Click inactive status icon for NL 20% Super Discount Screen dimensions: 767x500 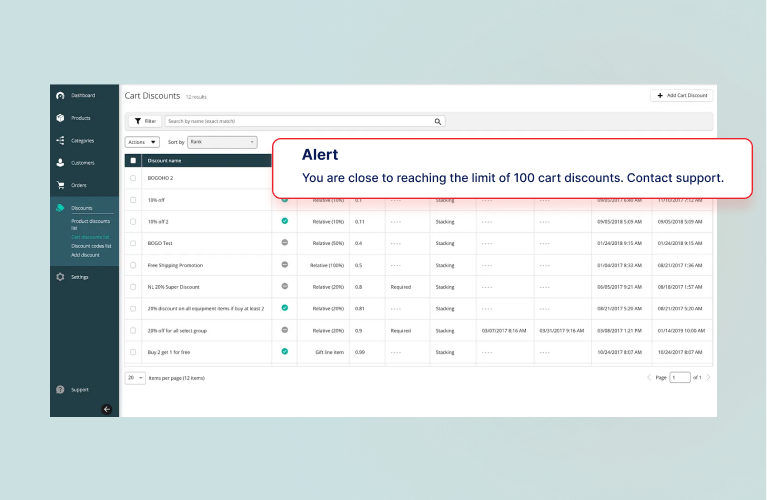coord(285,286)
